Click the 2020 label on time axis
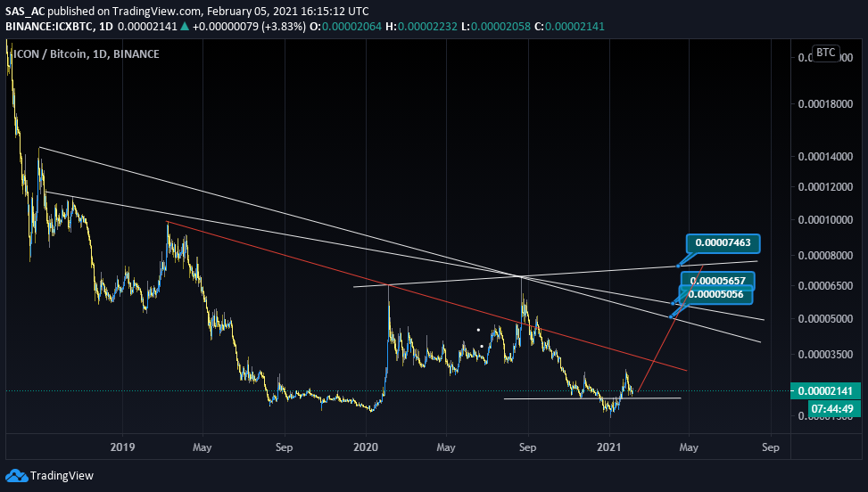Image resolution: width=868 pixels, height=492 pixels. (366, 447)
